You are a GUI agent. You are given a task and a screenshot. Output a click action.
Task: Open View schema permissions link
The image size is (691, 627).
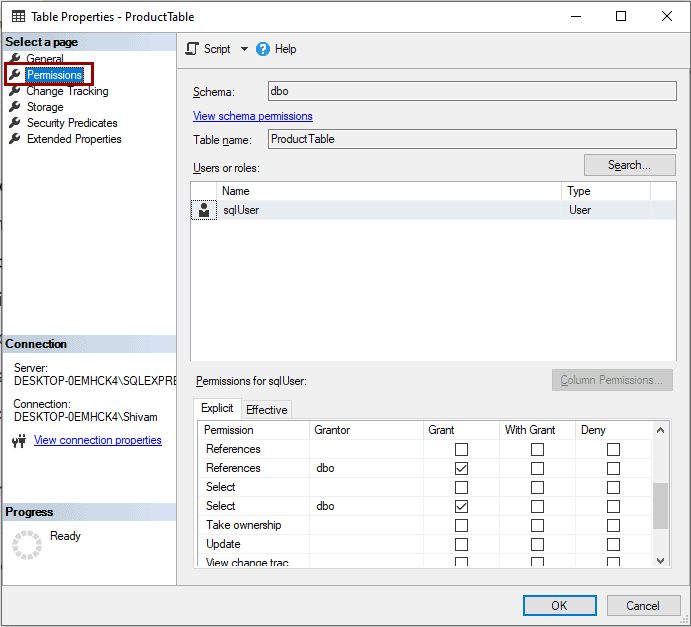pos(253,116)
